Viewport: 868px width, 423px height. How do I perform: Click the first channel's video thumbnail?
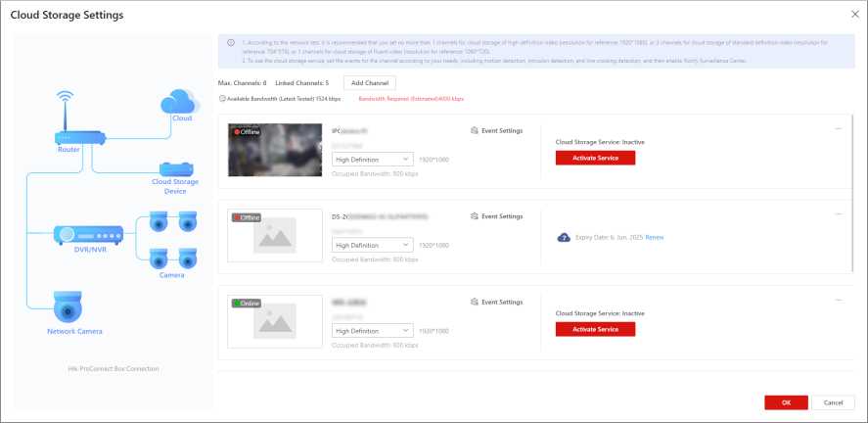[x=275, y=150]
